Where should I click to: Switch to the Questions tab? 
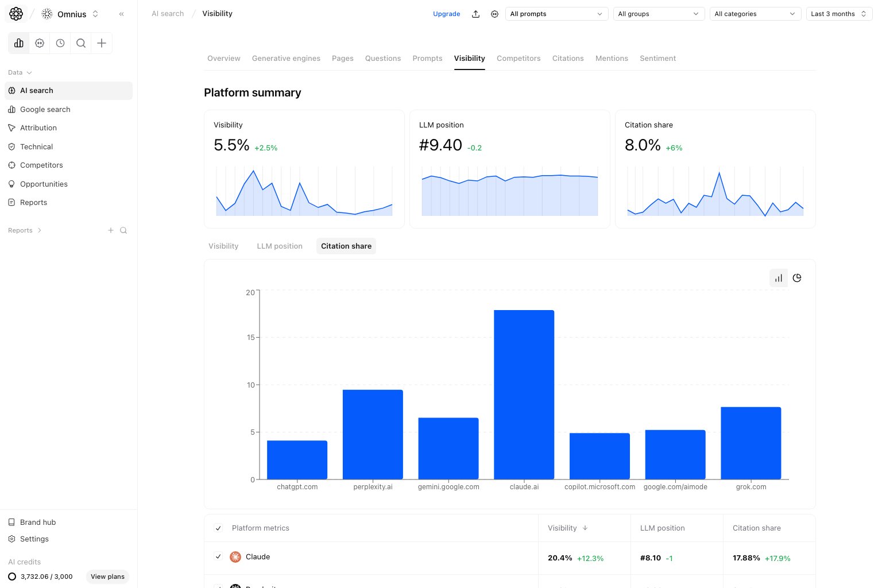click(383, 59)
